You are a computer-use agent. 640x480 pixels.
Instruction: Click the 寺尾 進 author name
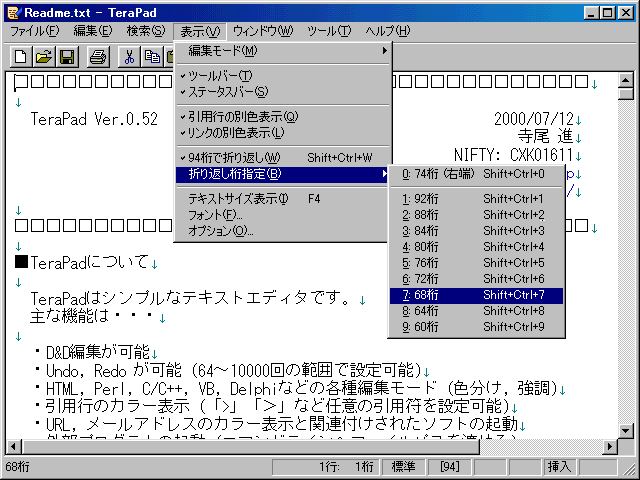[x=545, y=136]
